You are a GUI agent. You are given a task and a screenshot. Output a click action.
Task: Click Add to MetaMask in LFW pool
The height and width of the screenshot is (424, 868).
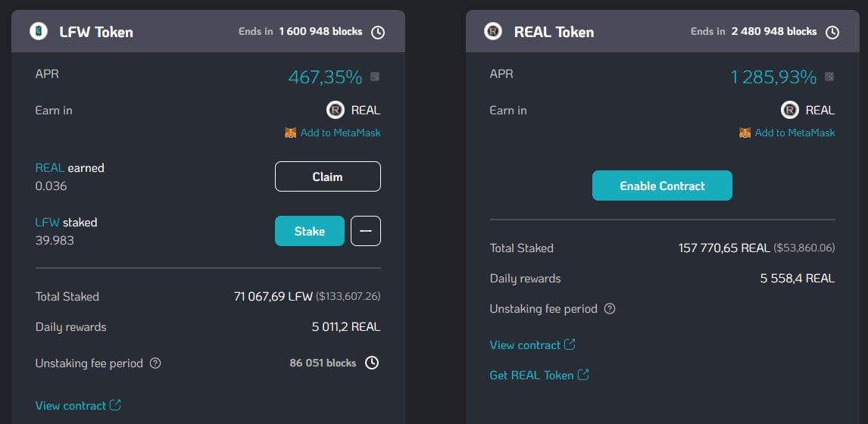pyautogui.click(x=340, y=132)
